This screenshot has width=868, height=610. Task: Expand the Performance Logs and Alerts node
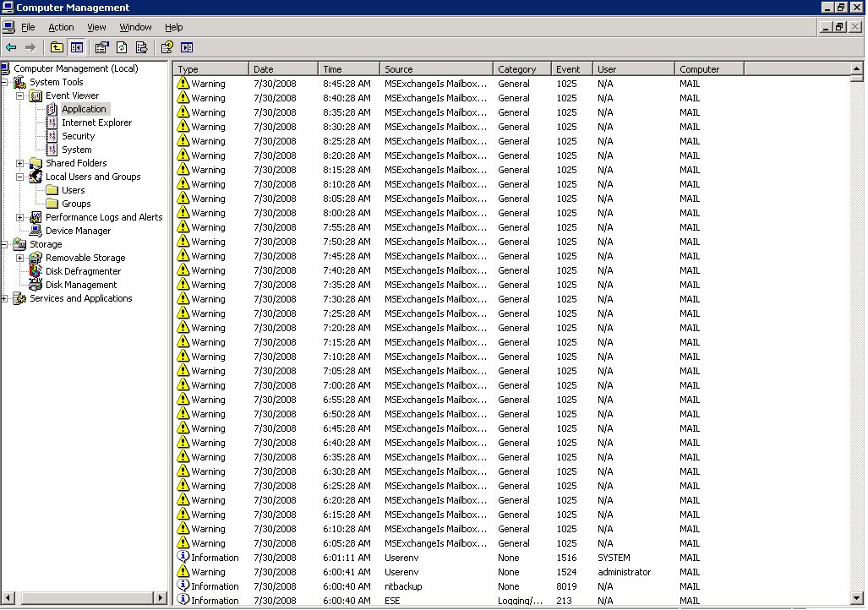coord(20,217)
